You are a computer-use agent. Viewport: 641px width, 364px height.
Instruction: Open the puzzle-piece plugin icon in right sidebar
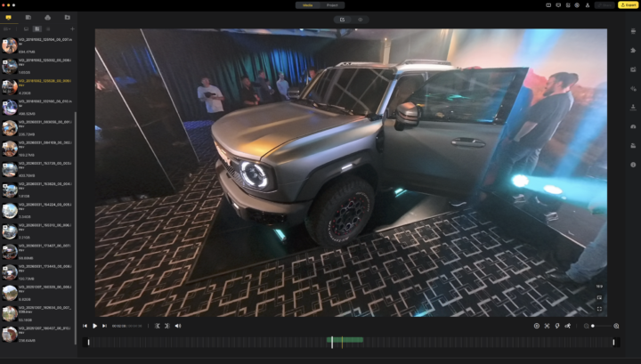pos(633,50)
